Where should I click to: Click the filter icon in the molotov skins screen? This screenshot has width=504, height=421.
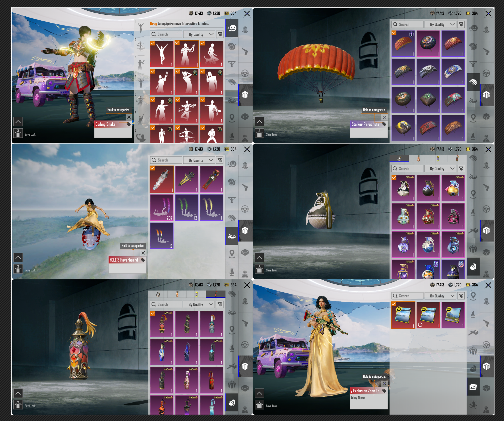click(x=220, y=304)
